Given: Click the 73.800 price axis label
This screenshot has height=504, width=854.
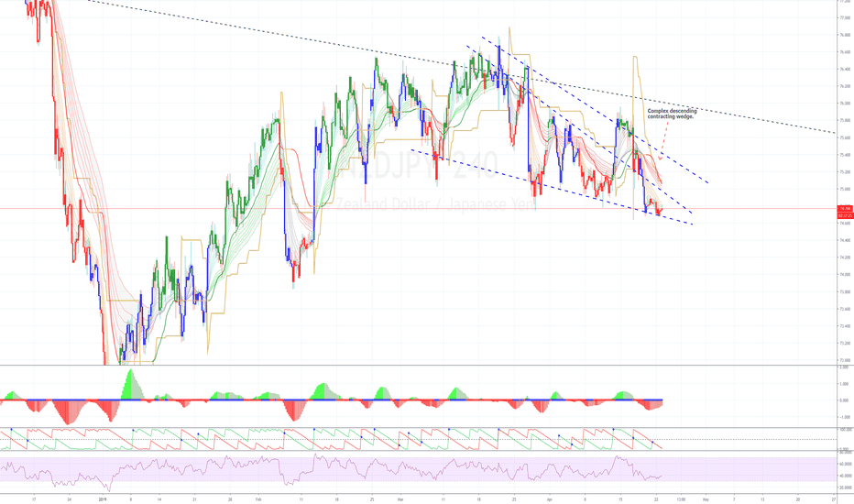Looking at the screenshot, I should (846, 292).
